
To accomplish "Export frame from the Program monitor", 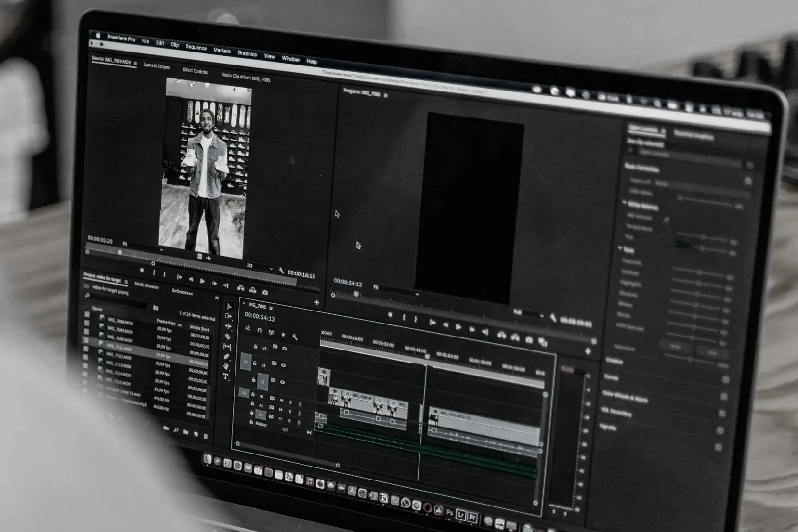I will [529, 340].
